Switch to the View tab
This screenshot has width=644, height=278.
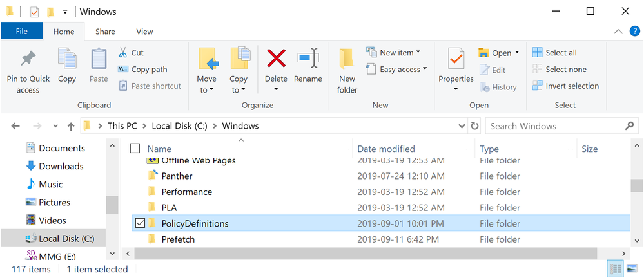[x=144, y=32]
